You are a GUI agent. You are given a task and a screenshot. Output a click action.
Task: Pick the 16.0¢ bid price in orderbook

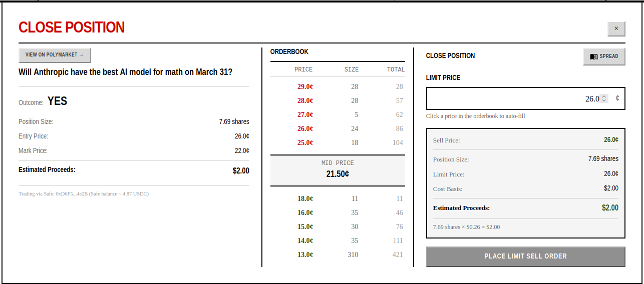[x=305, y=212]
